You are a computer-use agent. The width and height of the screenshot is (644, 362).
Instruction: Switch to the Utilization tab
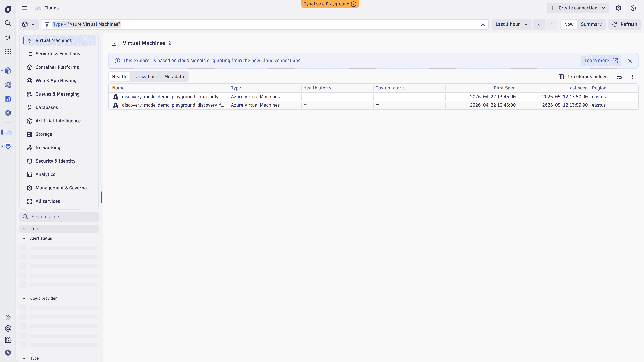145,77
